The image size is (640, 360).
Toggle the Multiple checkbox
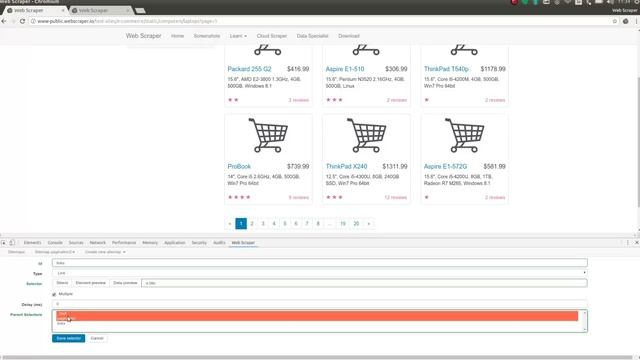pyautogui.click(x=54, y=294)
